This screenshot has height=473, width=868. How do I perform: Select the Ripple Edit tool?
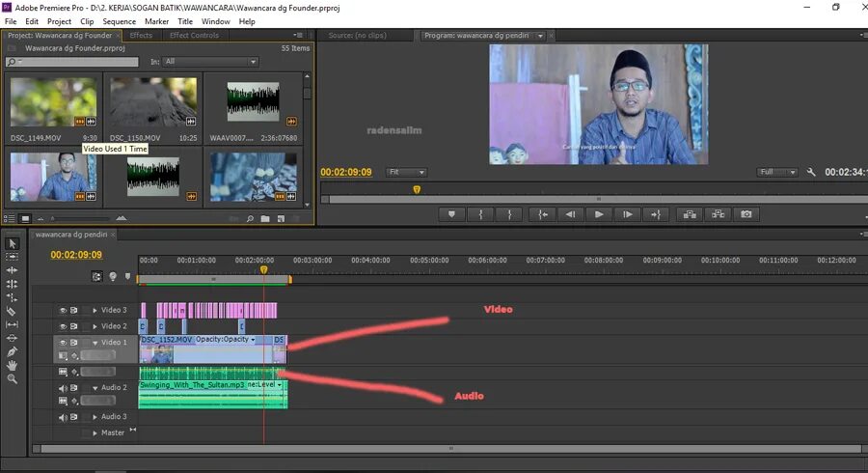pos(13,270)
